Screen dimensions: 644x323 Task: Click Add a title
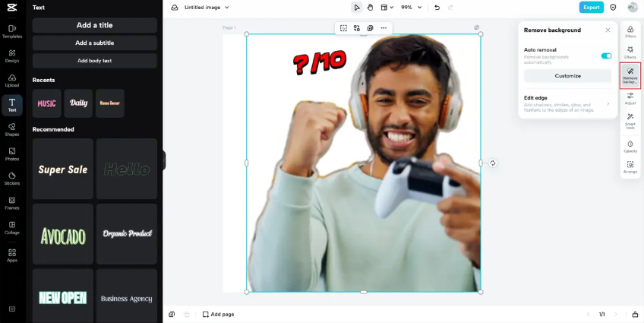point(94,25)
